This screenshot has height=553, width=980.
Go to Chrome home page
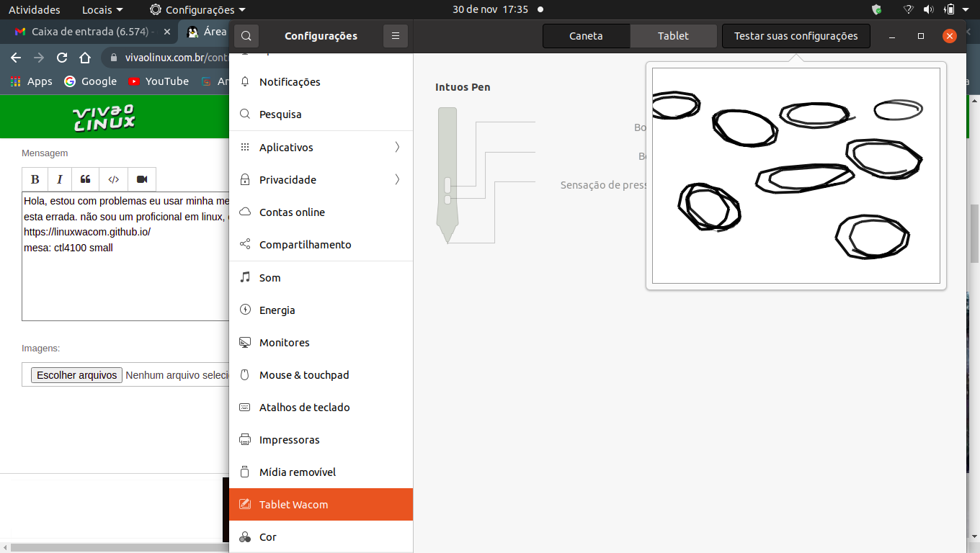tap(85, 58)
